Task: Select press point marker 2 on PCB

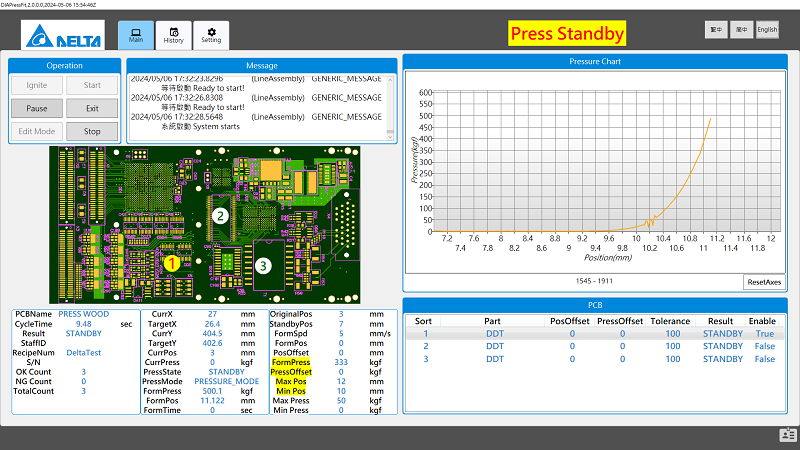Action: click(x=221, y=214)
